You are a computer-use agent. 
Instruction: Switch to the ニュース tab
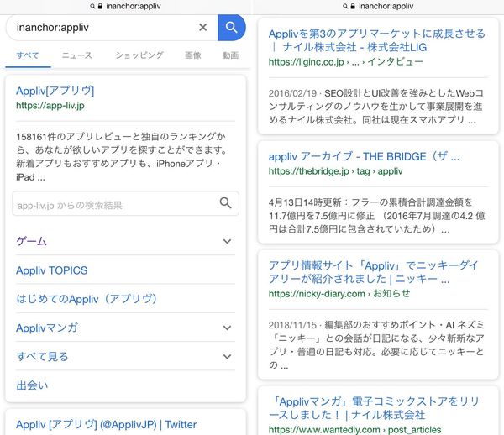point(76,55)
